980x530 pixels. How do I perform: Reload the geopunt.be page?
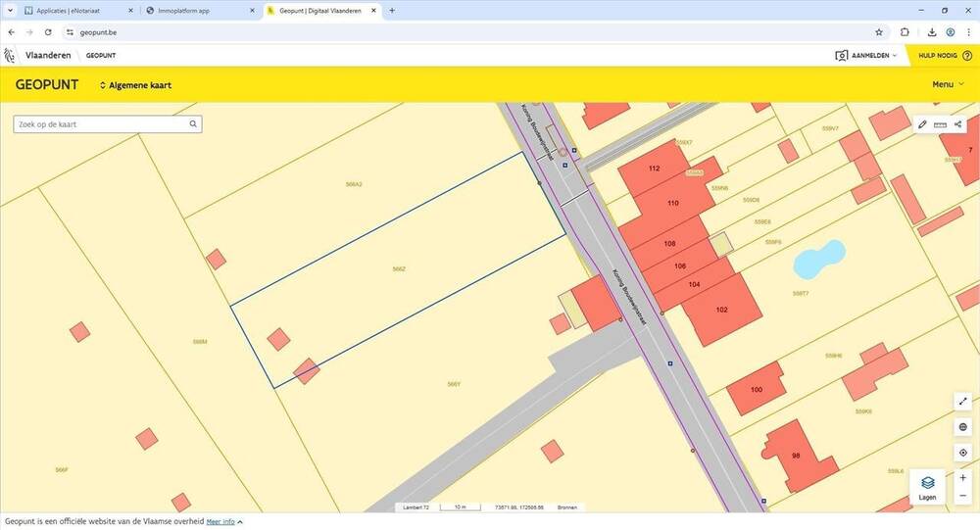click(x=48, y=32)
